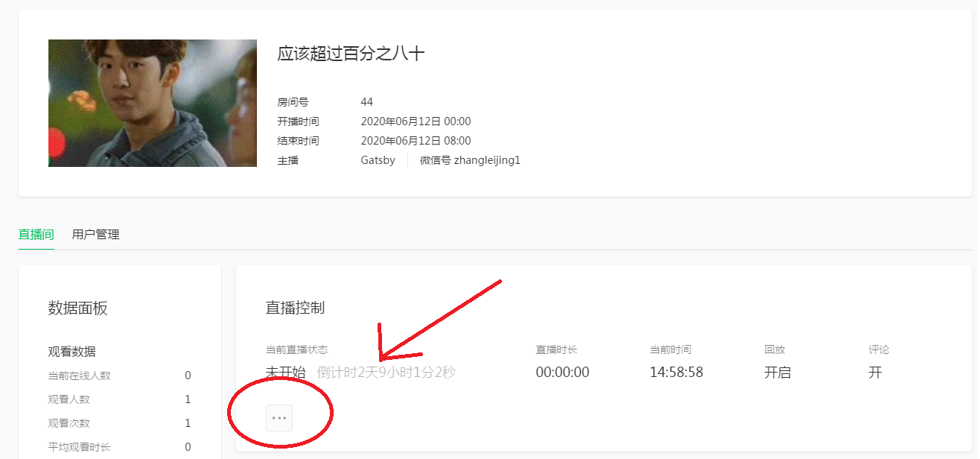Click the end time 2020年06月12日 08:00
The image size is (980, 459).
(416, 141)
